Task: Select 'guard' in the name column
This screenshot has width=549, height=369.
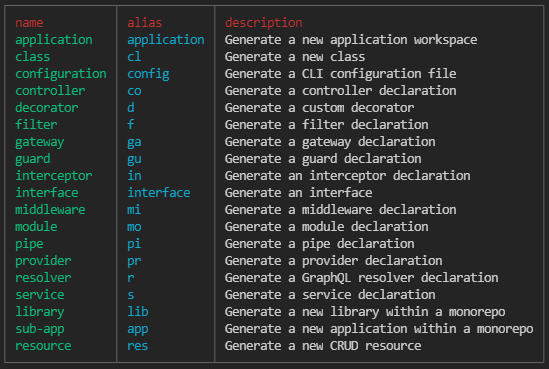Action: coord(33,159)
